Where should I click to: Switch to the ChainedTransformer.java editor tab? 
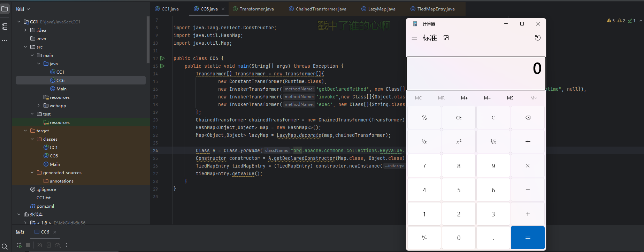point(321,9)
